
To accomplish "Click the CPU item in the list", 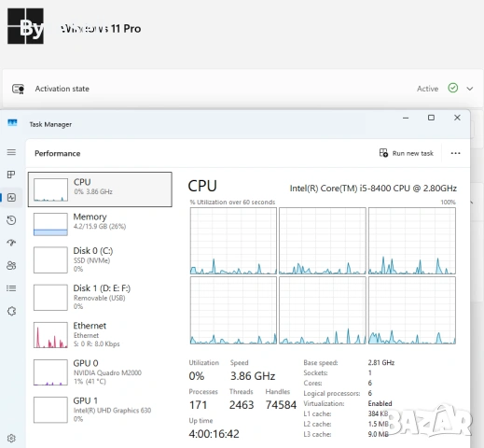I will coord(100,189).
